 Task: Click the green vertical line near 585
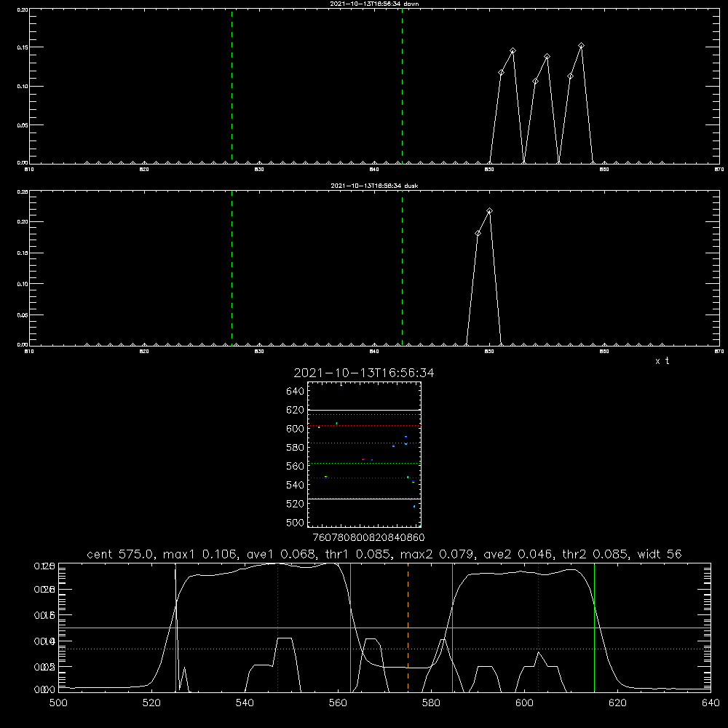[452, 627]
